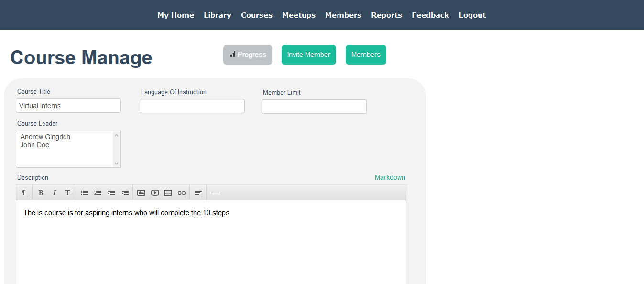This screenshot has height=284, width=644.
Task: Start an unordered bullet list
Action: (85, 192)
